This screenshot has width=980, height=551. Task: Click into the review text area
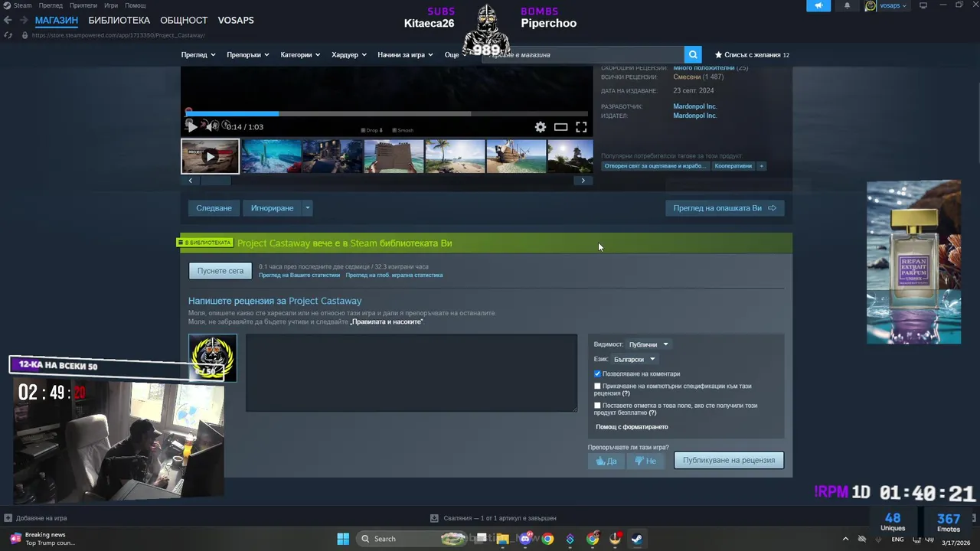[411, 373]
